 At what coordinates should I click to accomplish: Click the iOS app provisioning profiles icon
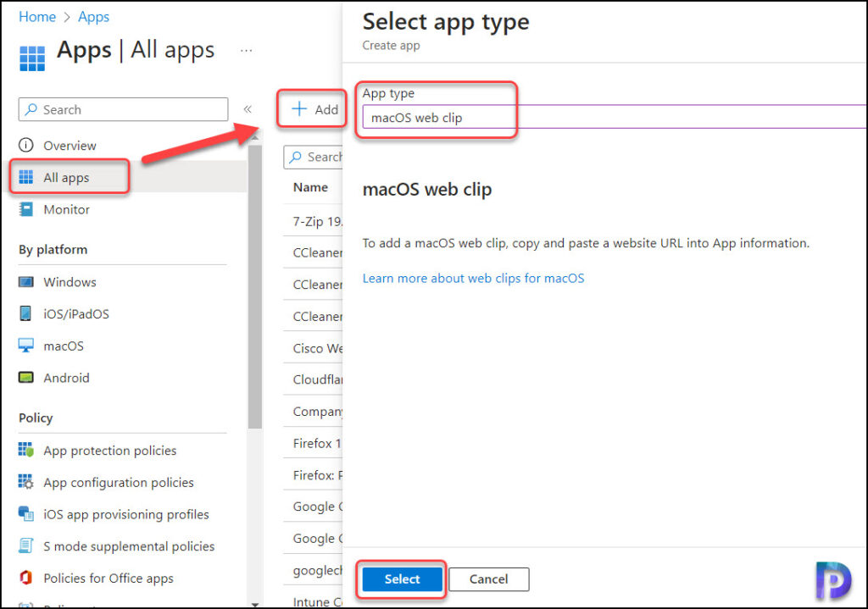pos(26,514)
